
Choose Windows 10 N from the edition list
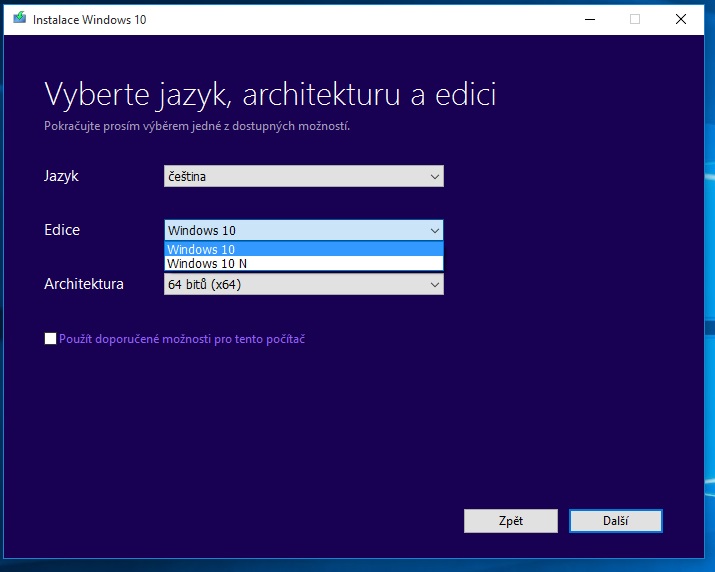pyautogui.click(x=304, y=264)
